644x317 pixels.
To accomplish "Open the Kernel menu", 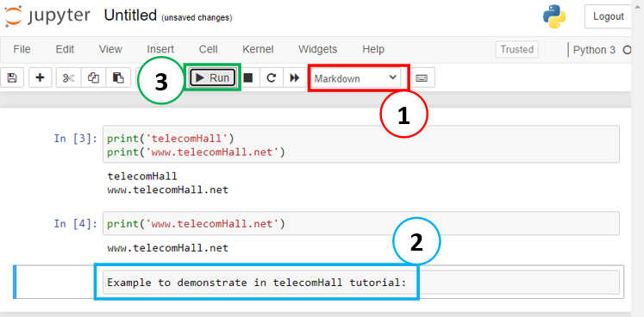I will point(258,49).
